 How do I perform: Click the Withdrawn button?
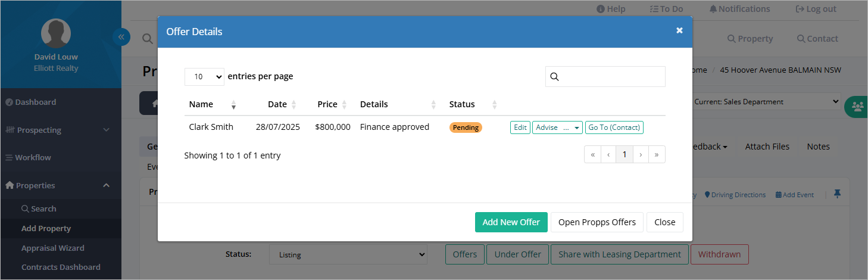(x=720, y=254)
